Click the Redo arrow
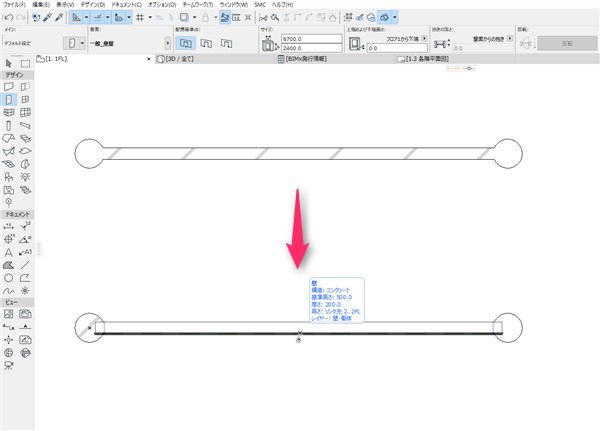Image resolution: width=600 pixels, height=431 pixels. (21, 17)
